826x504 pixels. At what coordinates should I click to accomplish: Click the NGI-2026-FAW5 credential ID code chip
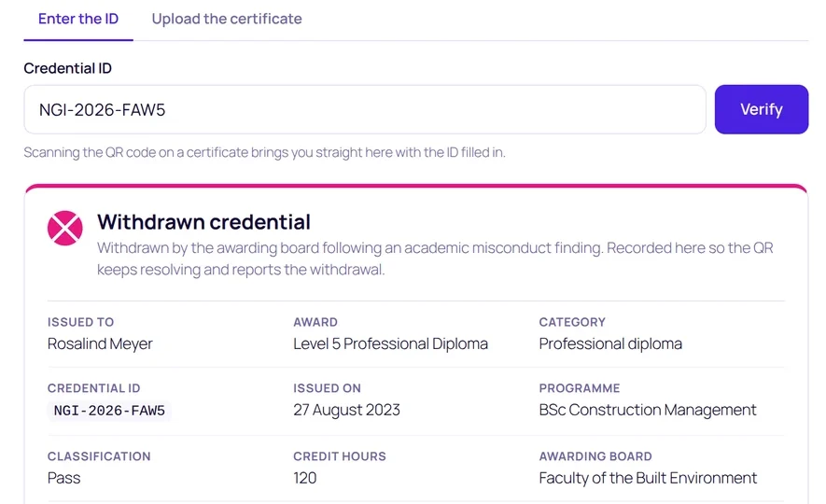[x=109, y=411]
